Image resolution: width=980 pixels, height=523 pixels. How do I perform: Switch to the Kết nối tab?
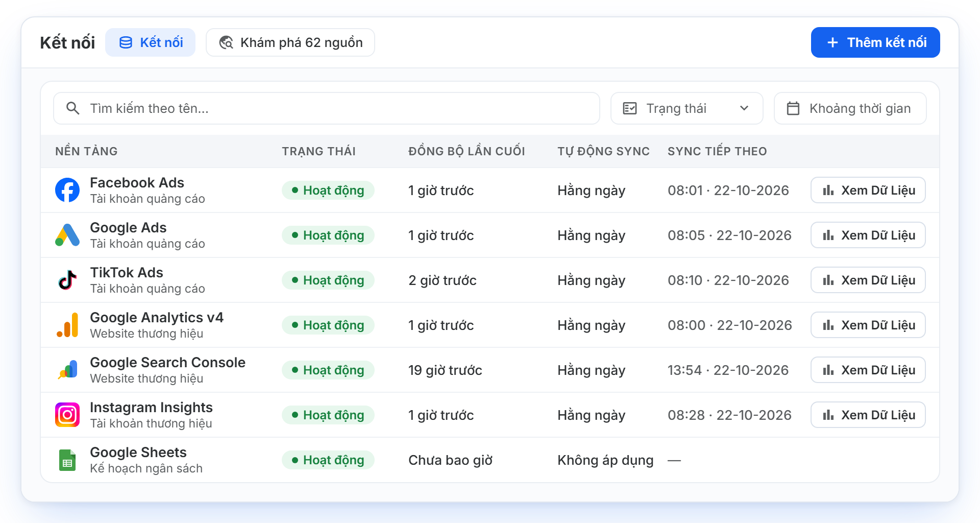(150, 42)
